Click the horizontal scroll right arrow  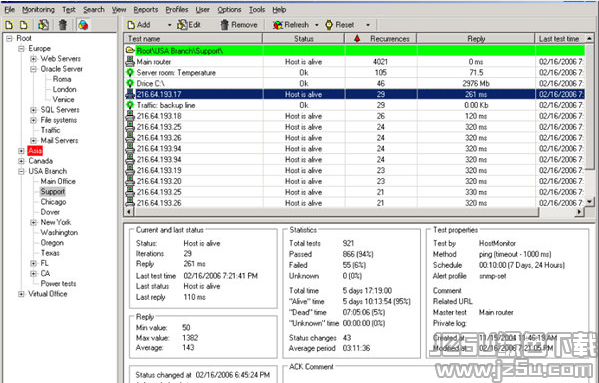[x=580, y=212]
